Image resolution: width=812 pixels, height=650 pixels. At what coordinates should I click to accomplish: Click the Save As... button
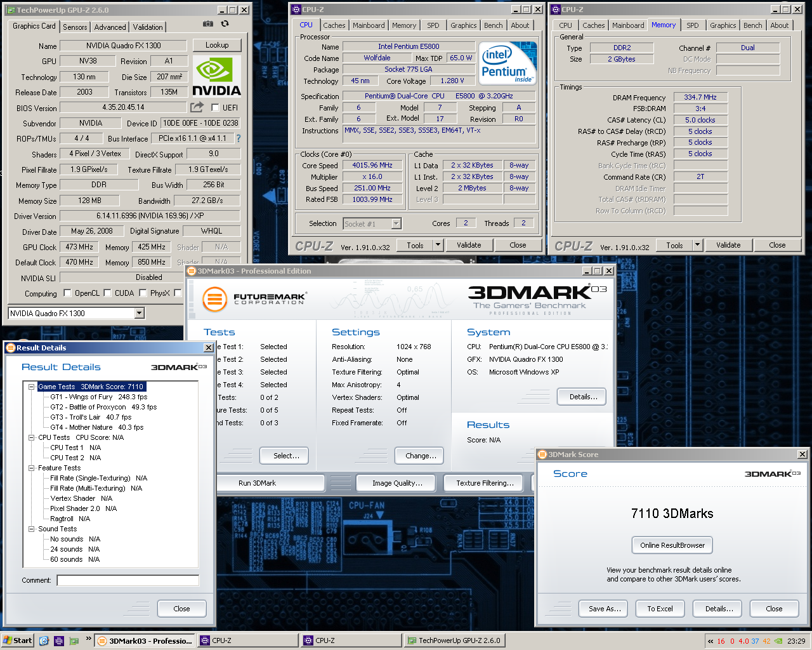coord(603,609)
